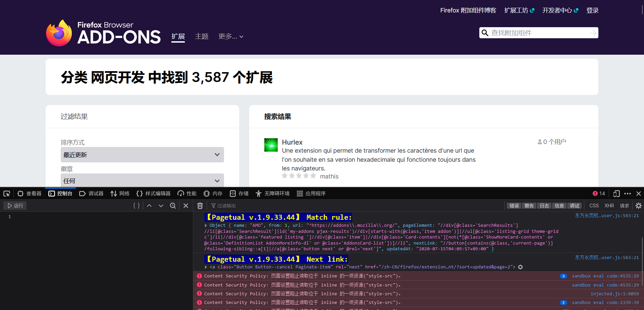Jump to previous match with the up arrow
Image resolution: width=644 pixels, height=310 pixels.
tap(149, 205)
